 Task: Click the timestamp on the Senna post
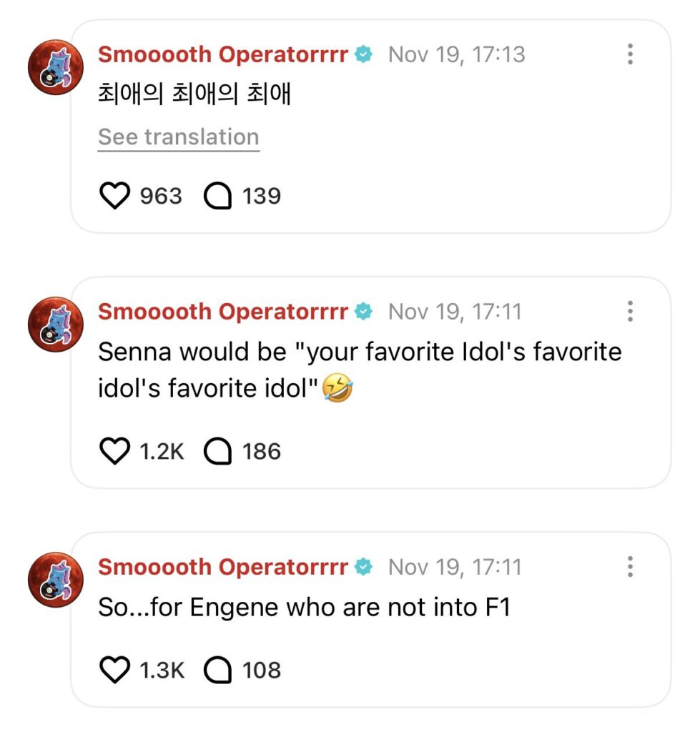point(455,312)
